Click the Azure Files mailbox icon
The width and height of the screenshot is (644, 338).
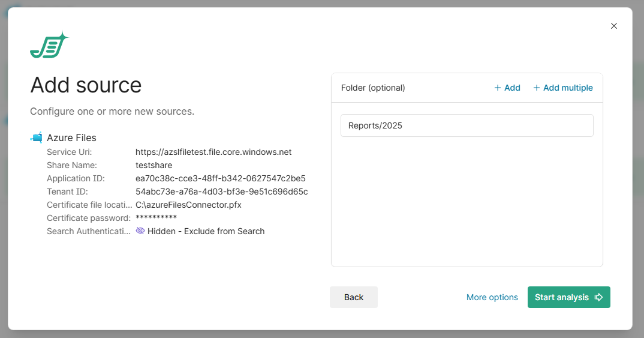tap(37, 137)
